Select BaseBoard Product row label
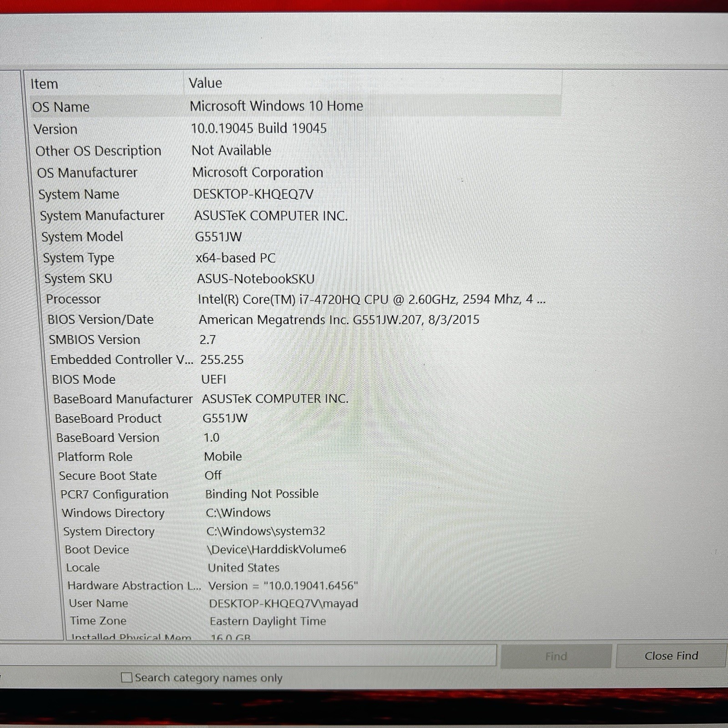 pos(108,419)
